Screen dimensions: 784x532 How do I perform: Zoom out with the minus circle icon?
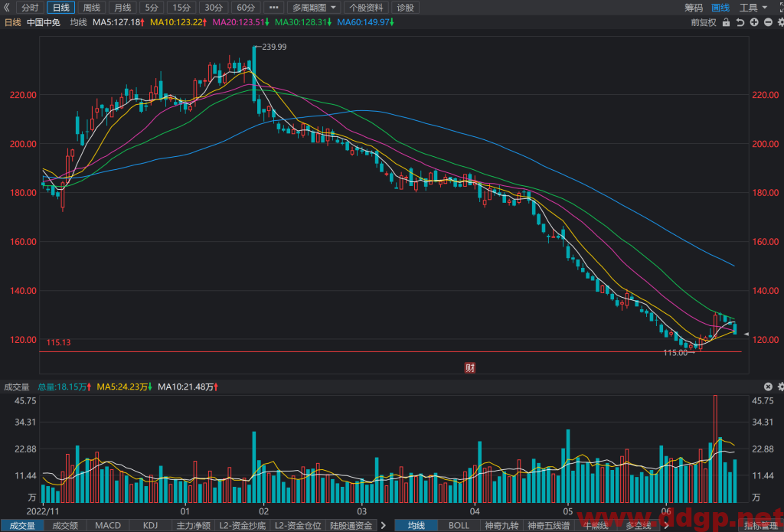click(x=767, y=22)
